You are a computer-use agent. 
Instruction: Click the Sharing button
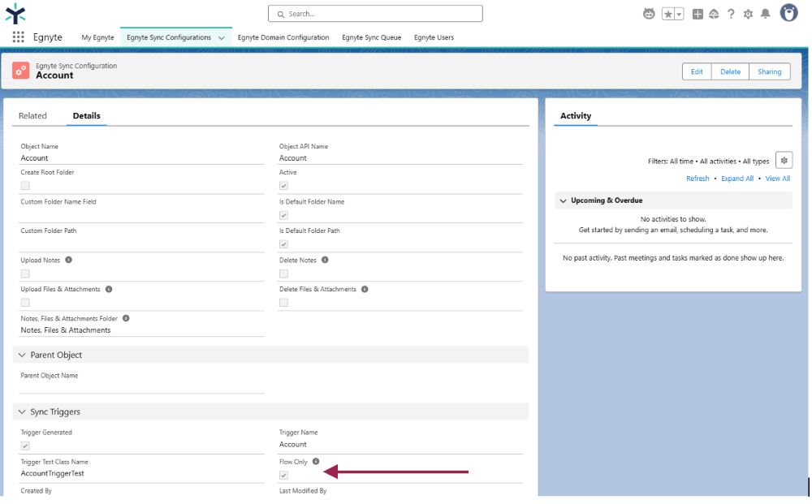tap(770, 72)
